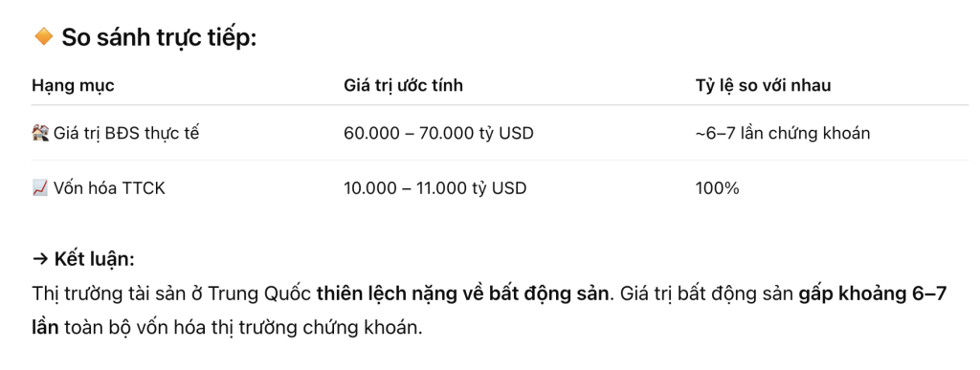
Task: Click the 'Hạng mục' column header
Action: point(73,85)
